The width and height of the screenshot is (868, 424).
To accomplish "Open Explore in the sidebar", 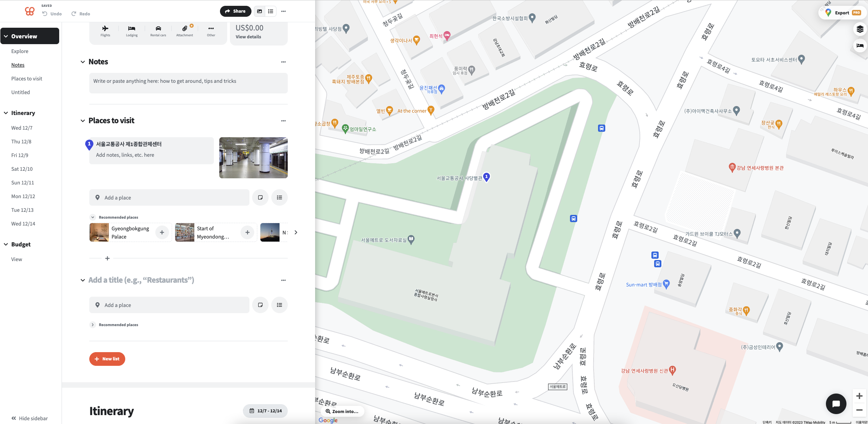I will pyautogui.click(x=20, y=51).
